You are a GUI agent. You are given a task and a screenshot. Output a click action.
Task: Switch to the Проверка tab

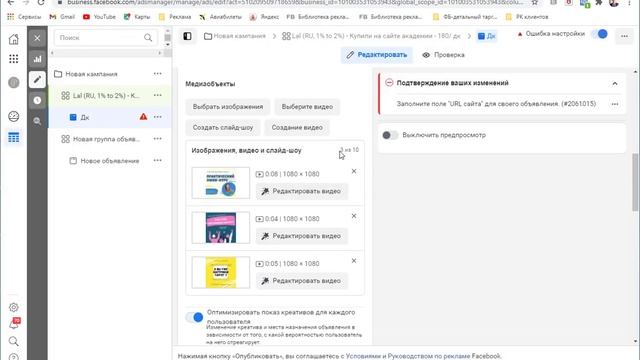coord(444,55)
